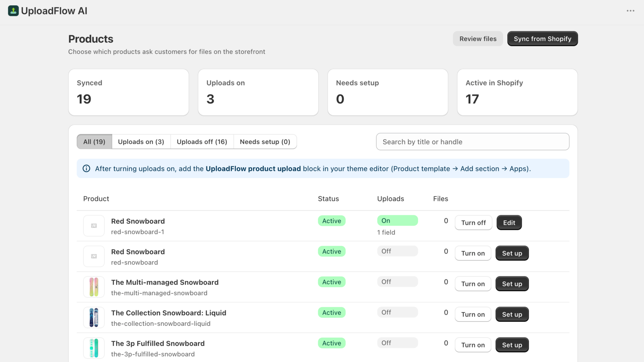644x362 pixels.
Task: Select The 3p Fulfilled Snowboard title
Action: (158, 343)
